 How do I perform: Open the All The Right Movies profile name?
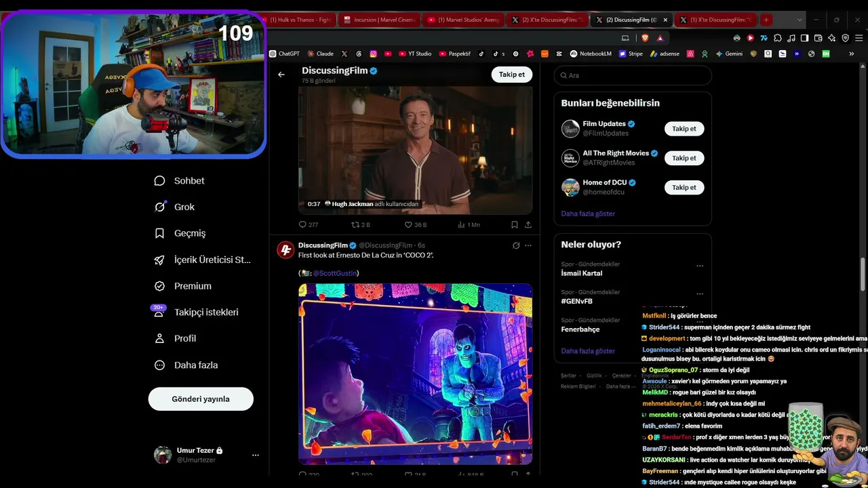coord(616,153)
